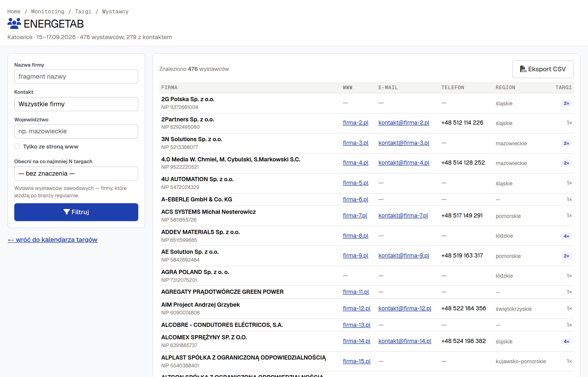Select company name 2Partners Sp. z o.o.

[188, 120]
